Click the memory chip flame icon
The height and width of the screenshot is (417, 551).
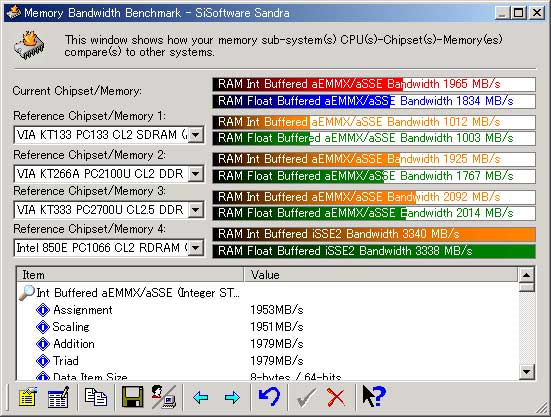(30, 45)
